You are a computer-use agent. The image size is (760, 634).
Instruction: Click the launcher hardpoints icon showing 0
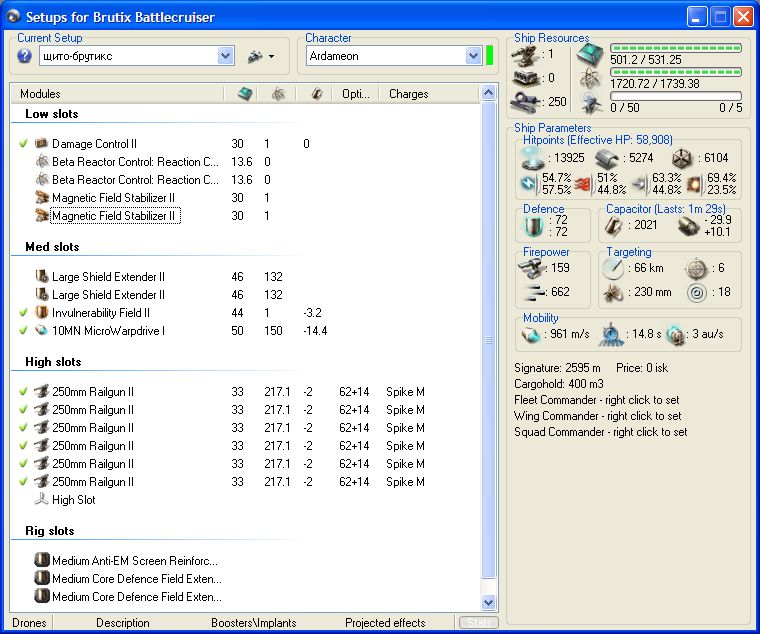[526, 78]
